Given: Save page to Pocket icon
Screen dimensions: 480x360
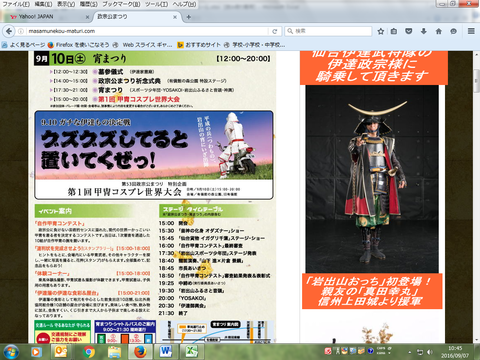Looking at the screenshot, I should pyautogui.click(x=409, y=31).
